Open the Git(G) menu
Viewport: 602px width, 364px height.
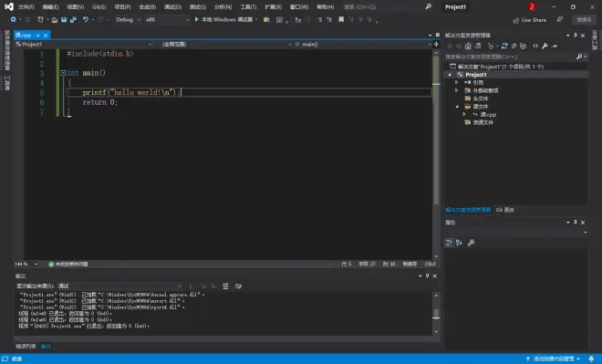point(99,7)
